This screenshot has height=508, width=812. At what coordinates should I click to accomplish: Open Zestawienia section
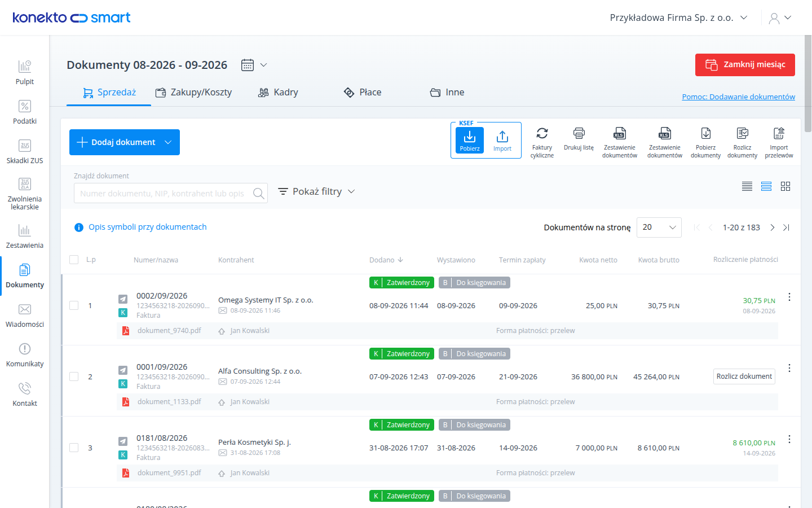(25, 237)
